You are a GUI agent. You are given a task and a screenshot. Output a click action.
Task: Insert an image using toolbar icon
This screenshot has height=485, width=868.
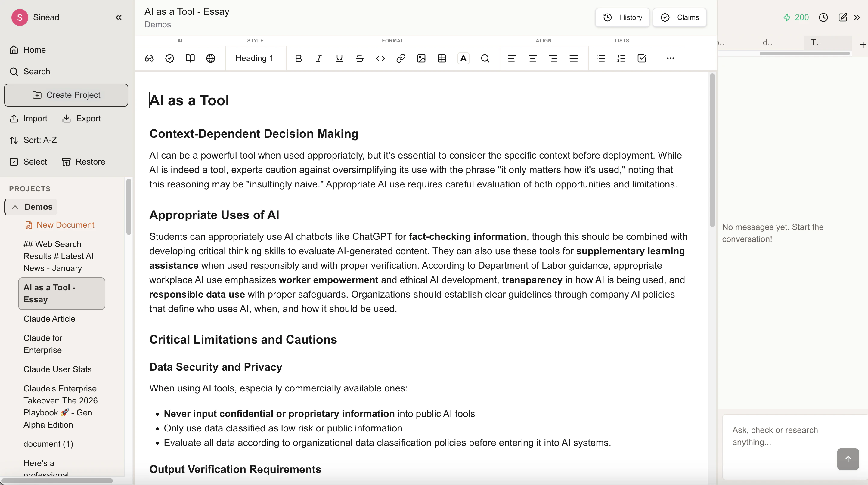click(x=421, y=58)
